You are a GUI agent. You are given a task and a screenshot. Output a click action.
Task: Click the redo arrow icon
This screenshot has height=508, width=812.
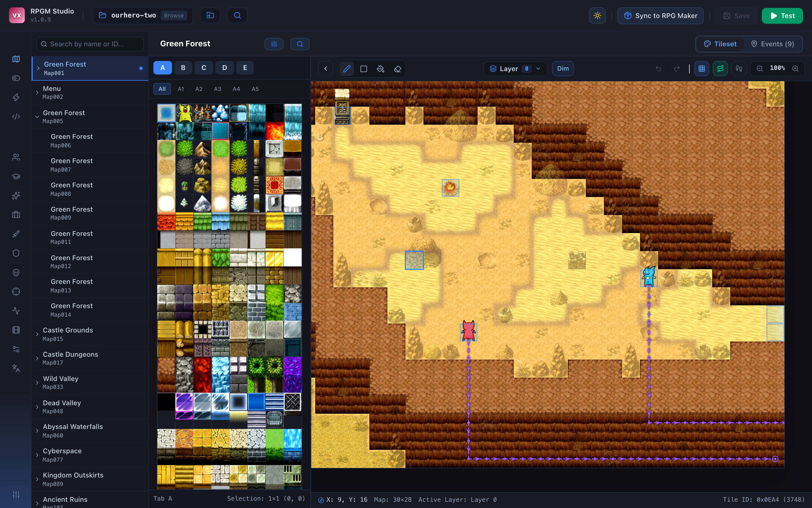[x=677, y=69]
